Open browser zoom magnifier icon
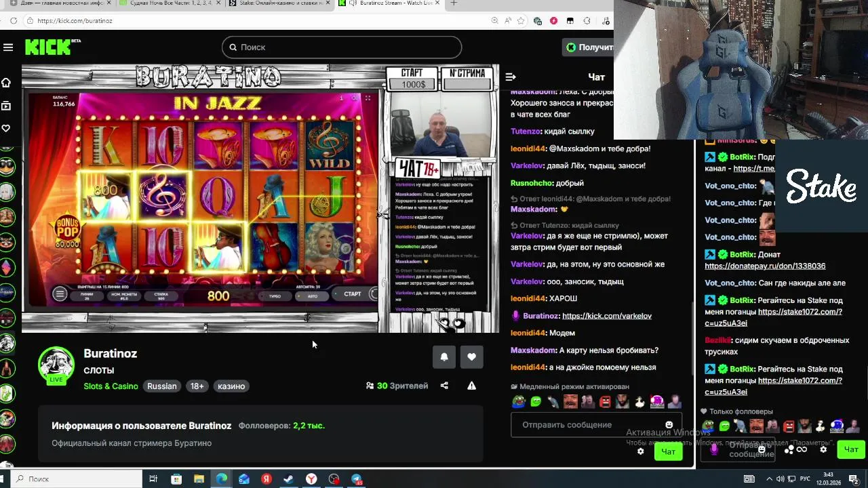 pos(493,21)
